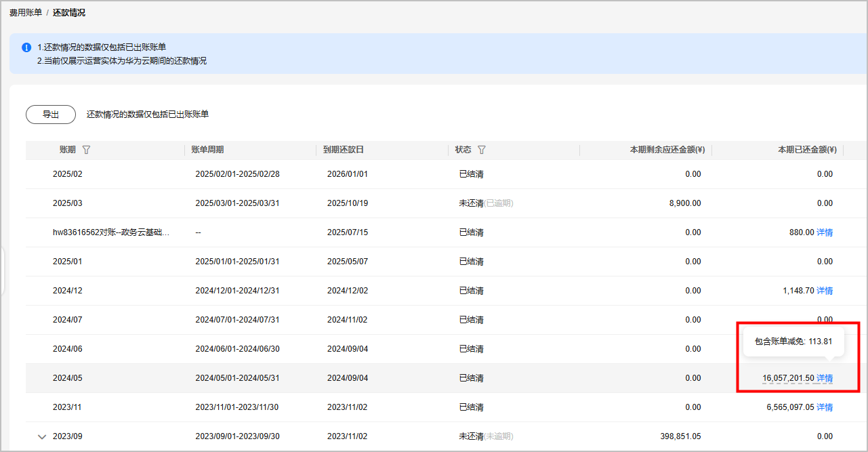Open 详情 link next to 880.00
The height and width of the screenshot is (452, 868).
(825, 232)
